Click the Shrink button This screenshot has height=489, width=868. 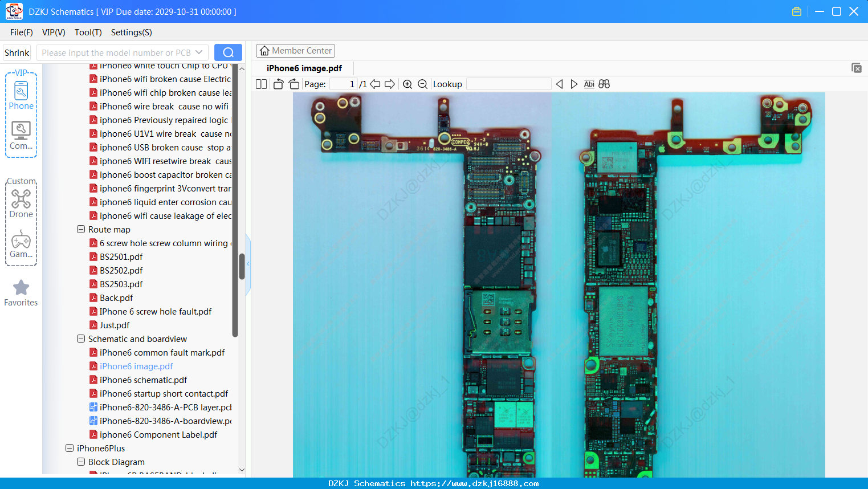click(x=17, y=52)
